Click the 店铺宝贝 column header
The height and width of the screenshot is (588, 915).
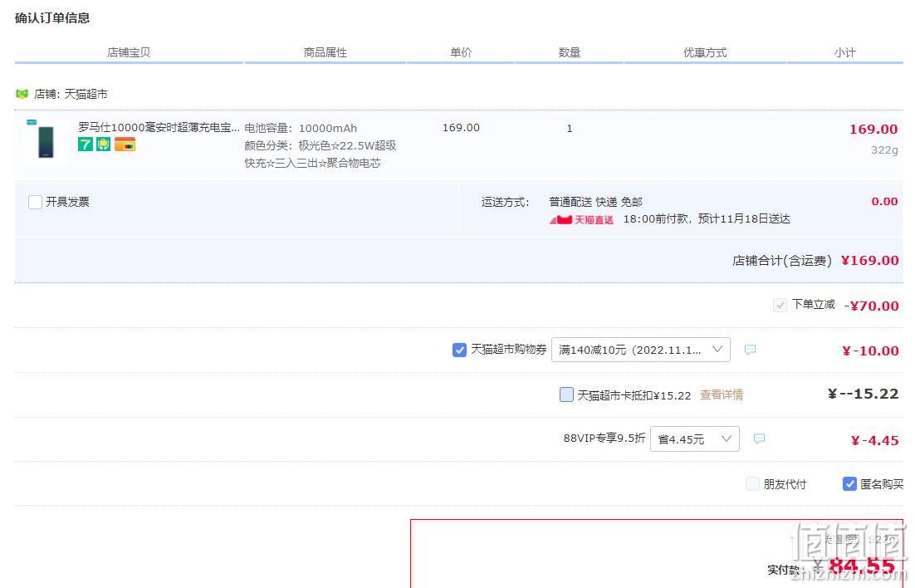129,52
